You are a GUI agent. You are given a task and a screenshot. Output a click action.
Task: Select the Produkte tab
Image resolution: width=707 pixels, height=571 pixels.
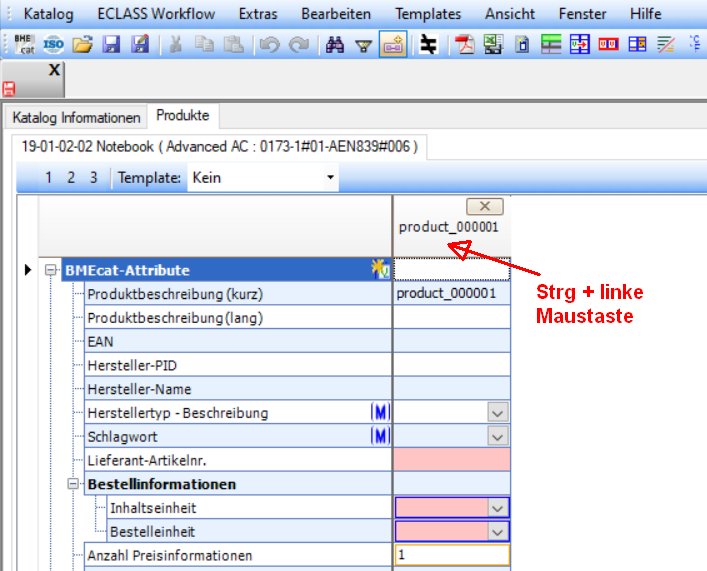(x=183, y=116)
